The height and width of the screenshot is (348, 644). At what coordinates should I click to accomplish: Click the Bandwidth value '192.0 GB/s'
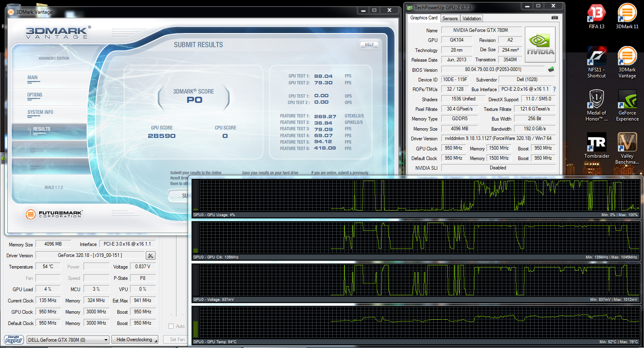(x=535, y=129)
